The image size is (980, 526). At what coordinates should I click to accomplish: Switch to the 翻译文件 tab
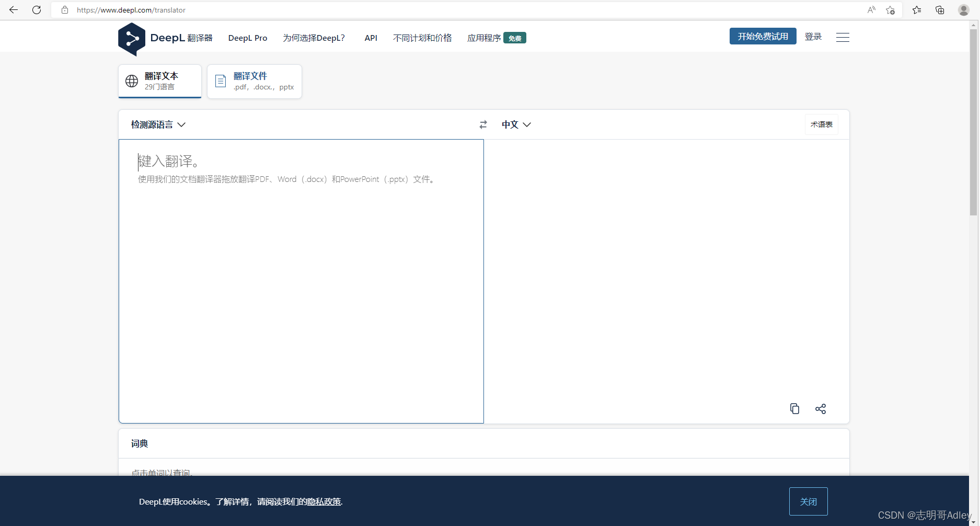(255, 81)
